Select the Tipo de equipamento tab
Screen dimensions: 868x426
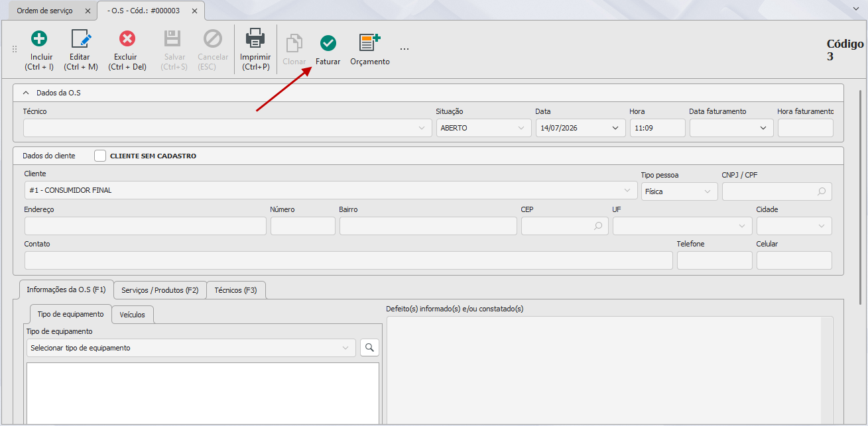[70, 314]
